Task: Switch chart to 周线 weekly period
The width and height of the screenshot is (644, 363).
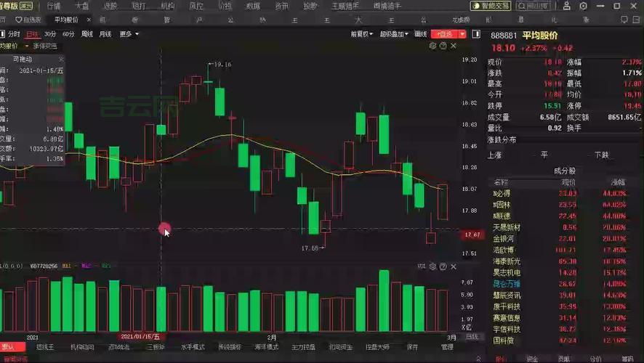Action: pos(87,34)
